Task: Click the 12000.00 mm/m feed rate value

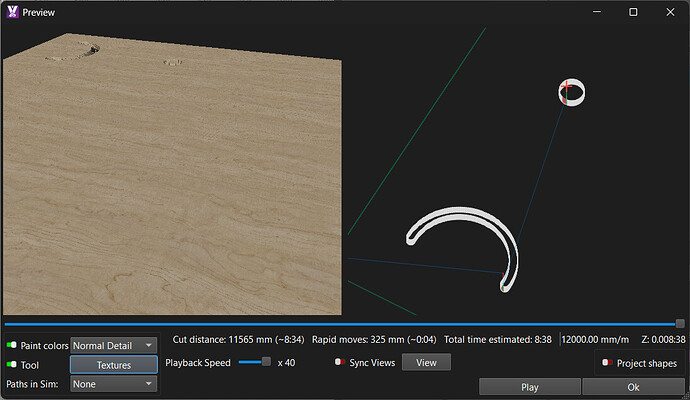Action: point(595,340)
